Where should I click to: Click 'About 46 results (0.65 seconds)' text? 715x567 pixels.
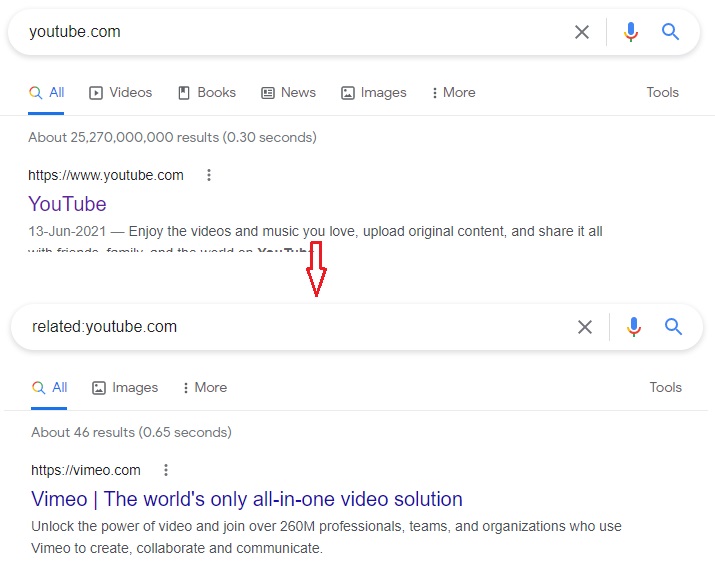coord(131,432)
